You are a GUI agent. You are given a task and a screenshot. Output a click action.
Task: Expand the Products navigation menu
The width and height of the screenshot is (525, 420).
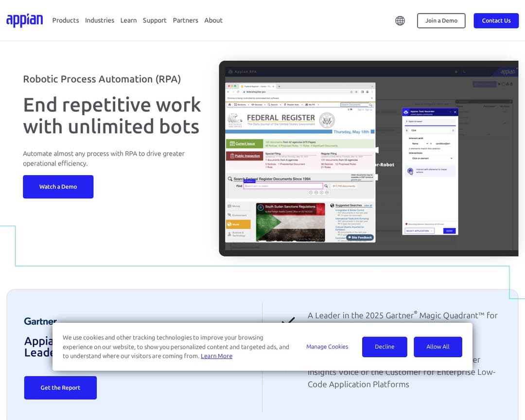tap(66, 20)
